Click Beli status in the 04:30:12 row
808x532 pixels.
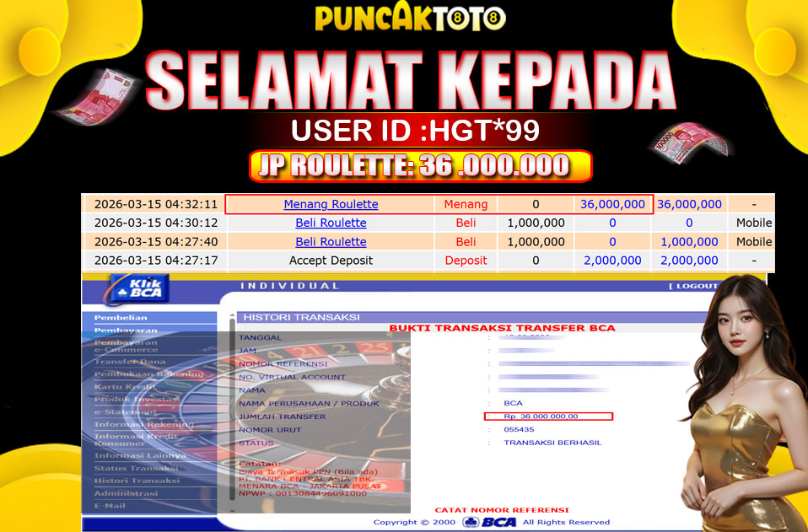pos(466,223)
